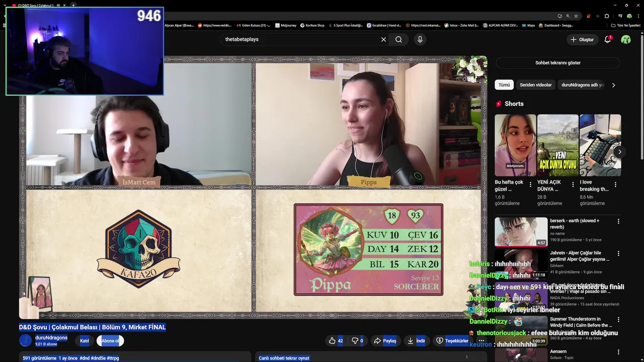Image resolution: width=644 pixels, height=362 pixels.
Task: Click the #dnd hashtag in description
Action: click(84, 358)
